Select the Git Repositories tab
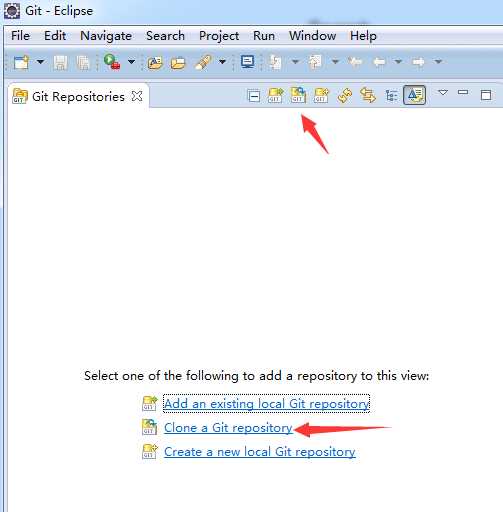The width and height of the screenshot is (503, 512). click(x=78, y=97)
